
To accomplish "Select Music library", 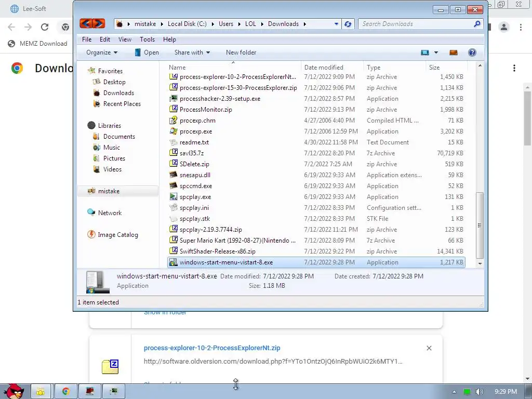I will click(112, 147).
